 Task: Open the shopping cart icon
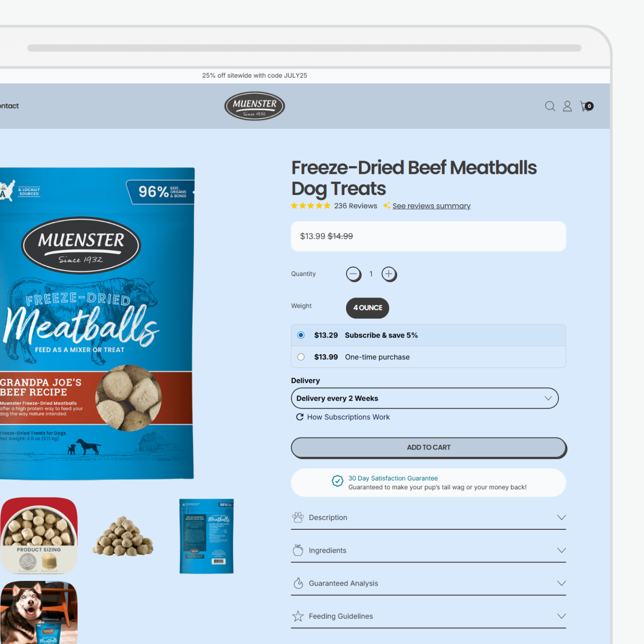pos(586,106)
